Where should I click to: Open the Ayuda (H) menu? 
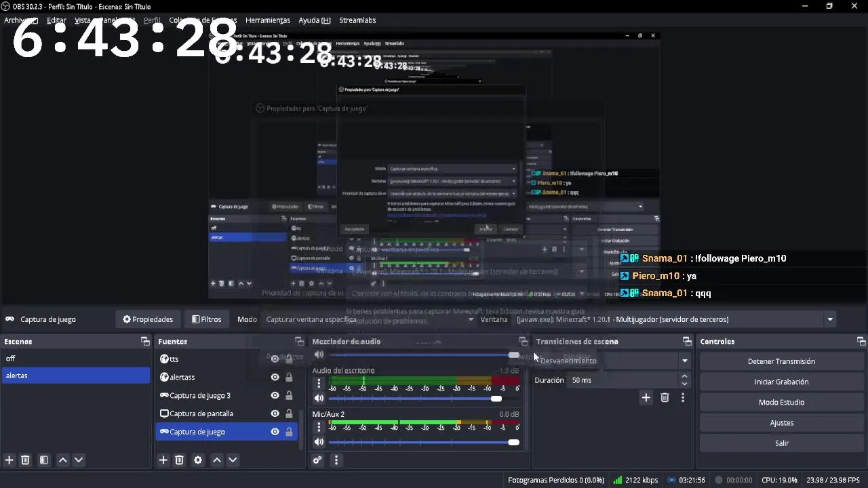coord(315,20)
